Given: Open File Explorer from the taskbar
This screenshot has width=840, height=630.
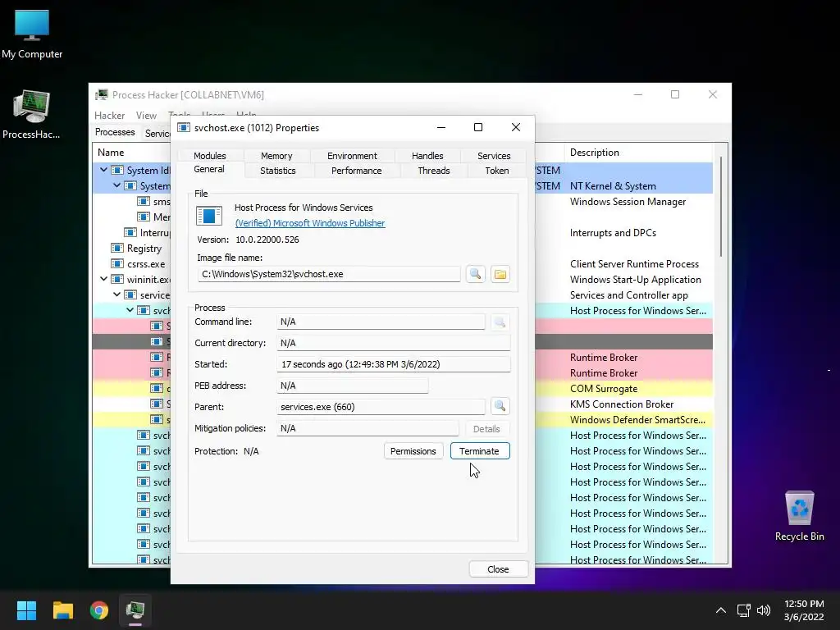Looking at the screenshot, I should click(x=62, y=610).
